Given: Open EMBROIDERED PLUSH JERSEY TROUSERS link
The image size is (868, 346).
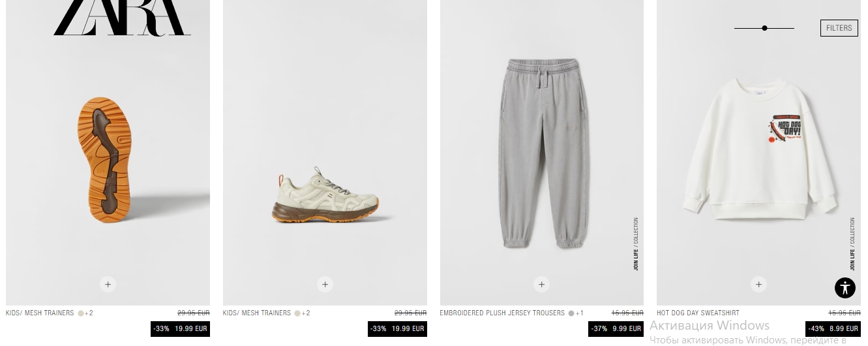Looking at the screenshot, I should (x=502, y=313).
